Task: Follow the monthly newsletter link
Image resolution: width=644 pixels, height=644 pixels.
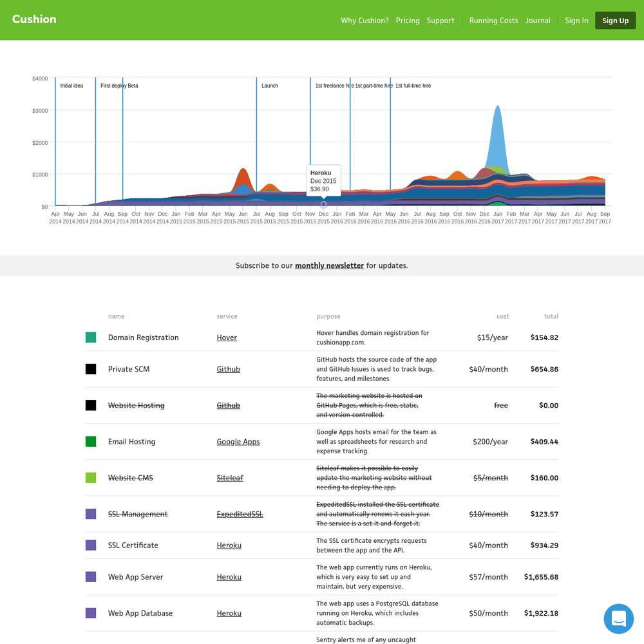Action: coord(329,266)
